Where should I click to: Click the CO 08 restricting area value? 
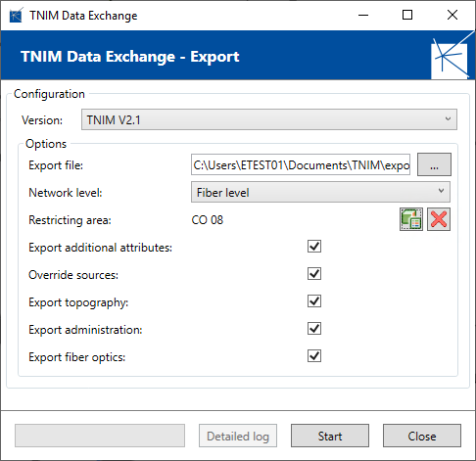[208, 220]
